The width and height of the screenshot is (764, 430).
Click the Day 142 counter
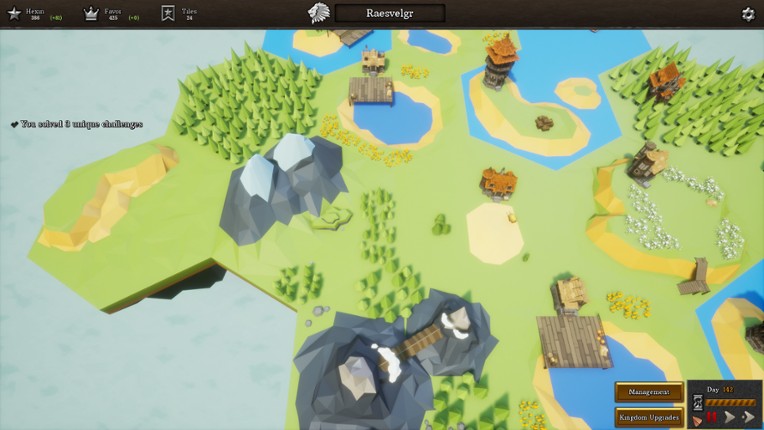coord(720,390)
